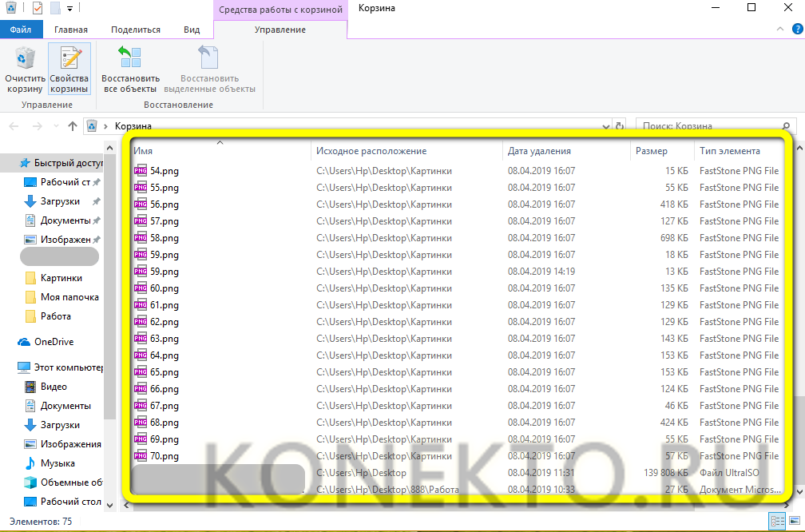
Task: Sort by Дата удаления column header
Action: (539, 151)
